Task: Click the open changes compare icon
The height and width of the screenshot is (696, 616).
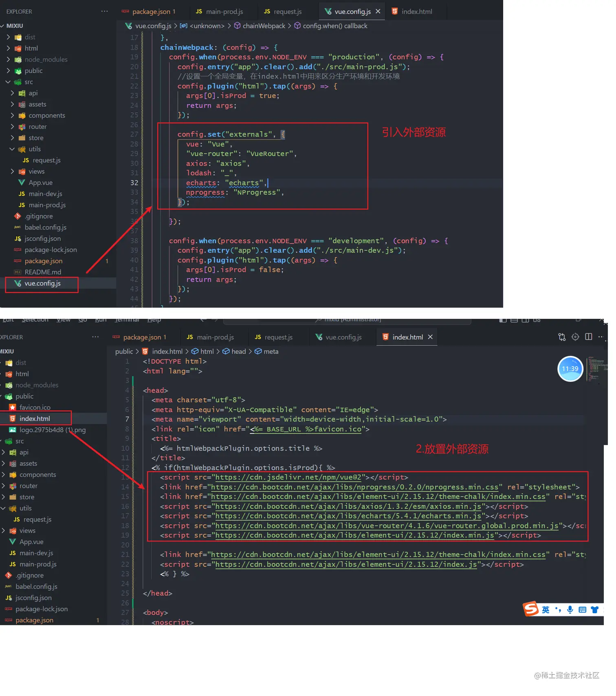Action: (x=562, y=337)
